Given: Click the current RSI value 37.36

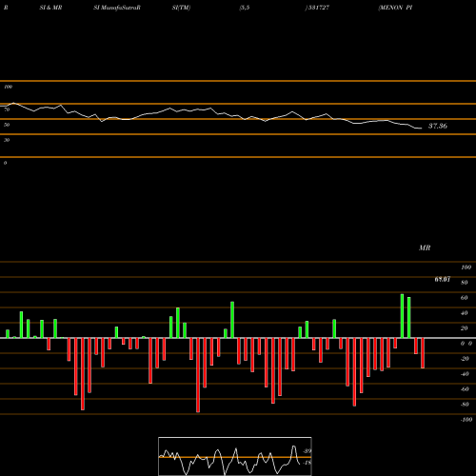Looking at the screenshot, I should click(x=438, y=126).
